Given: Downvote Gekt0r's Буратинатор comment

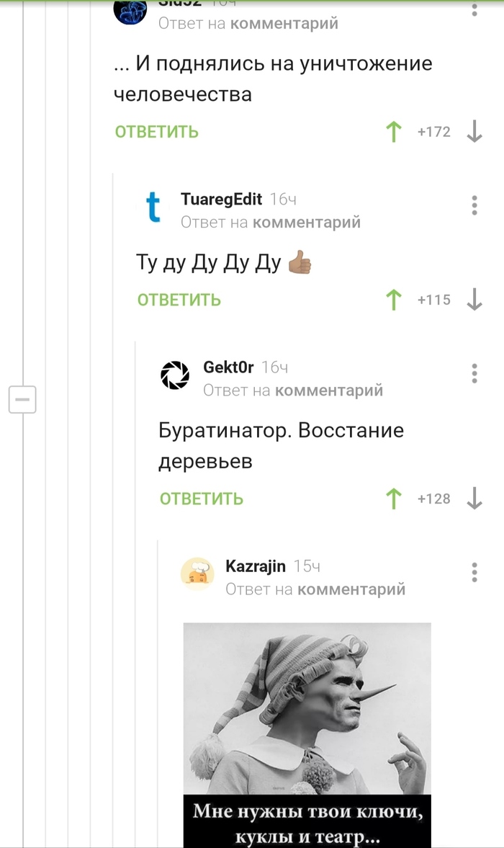Looking at the screenshot, I should 474,499.
